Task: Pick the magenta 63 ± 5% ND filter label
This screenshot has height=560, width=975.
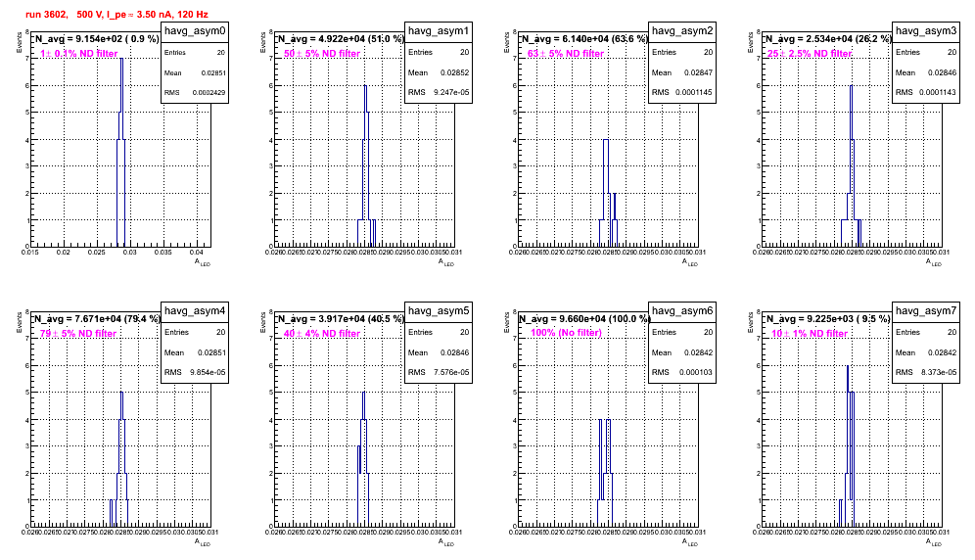Action: point(566,54)
